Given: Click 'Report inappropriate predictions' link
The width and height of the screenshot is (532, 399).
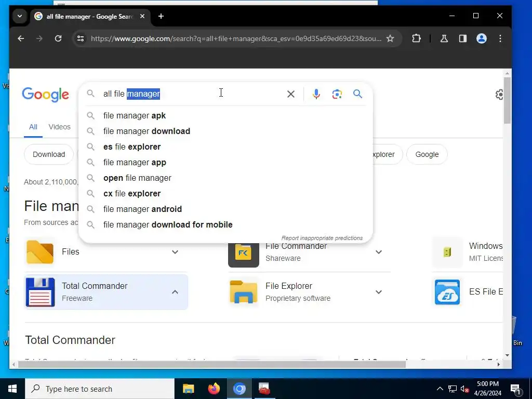Looking at the screenshot, I should 322,238.
